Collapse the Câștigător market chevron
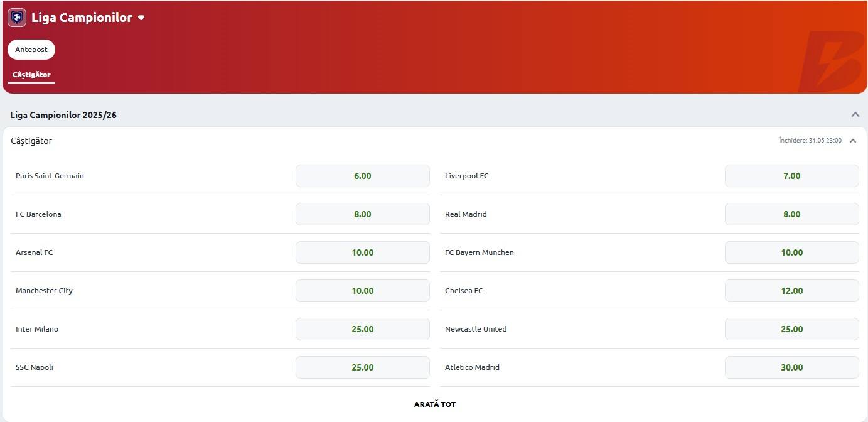 (x=853, y=141)
